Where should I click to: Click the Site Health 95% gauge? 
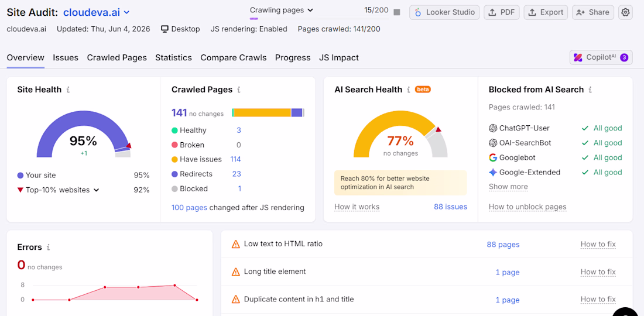(x=84, y=134)
